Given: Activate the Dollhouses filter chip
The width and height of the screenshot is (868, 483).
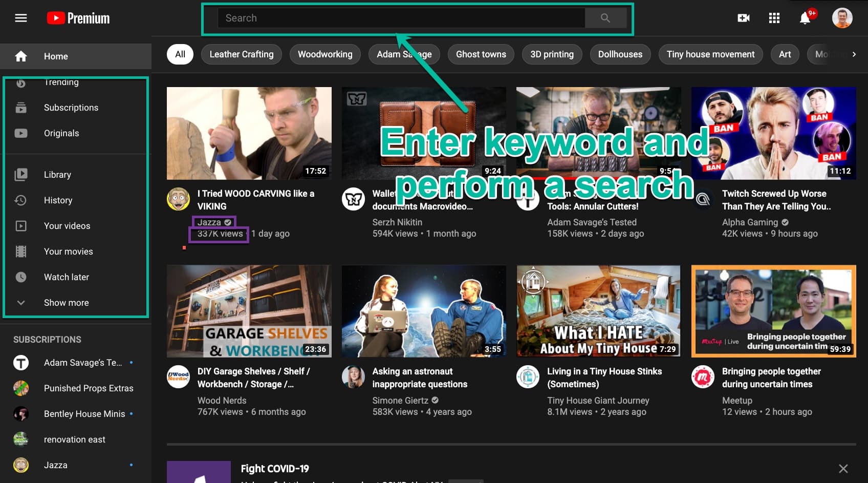Looking at the screenshot, I should (x=620, y=54).
